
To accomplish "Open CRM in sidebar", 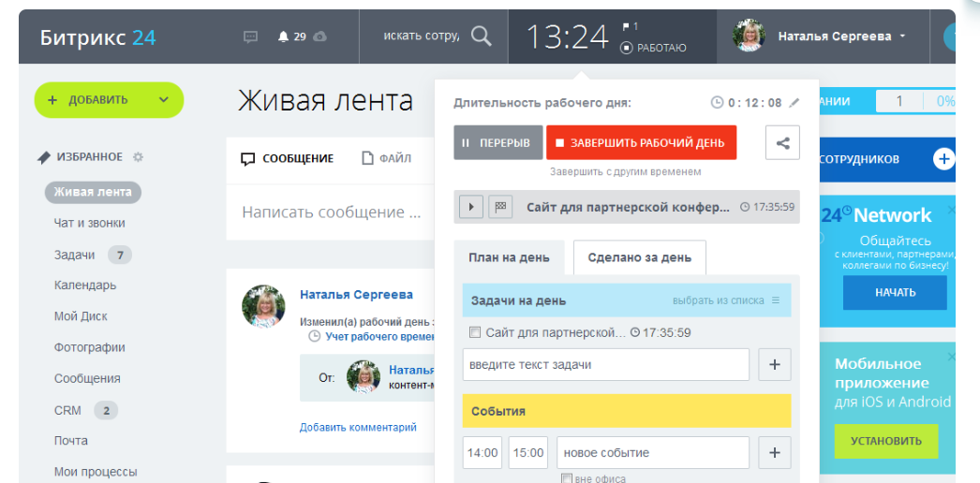I will (x=67, y=411).
